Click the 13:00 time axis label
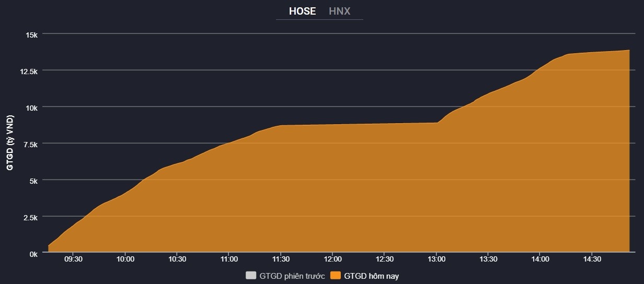The height and width of the screenshot is (284, 644). pyautogui.click(x=436, y=259)
